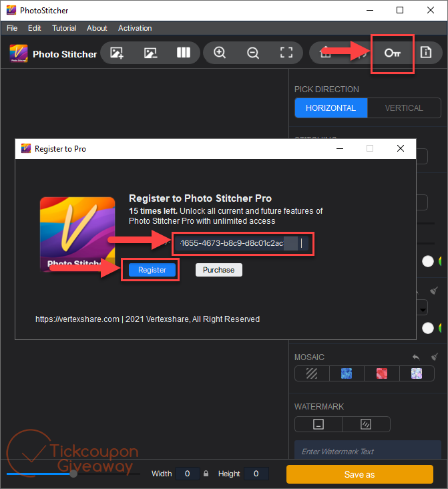Click the Width value field

(x=188, y=474)
